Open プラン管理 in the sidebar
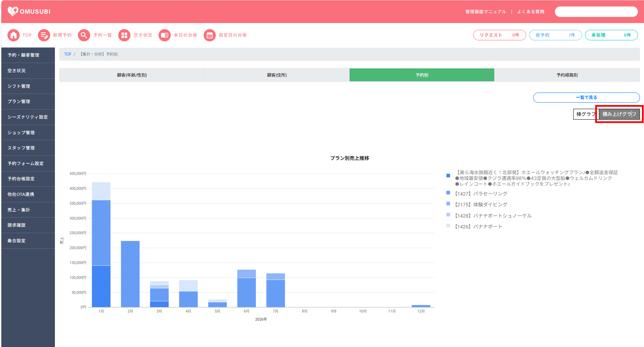This screenshot has width=644, height=347. click(x=28, y=101)
